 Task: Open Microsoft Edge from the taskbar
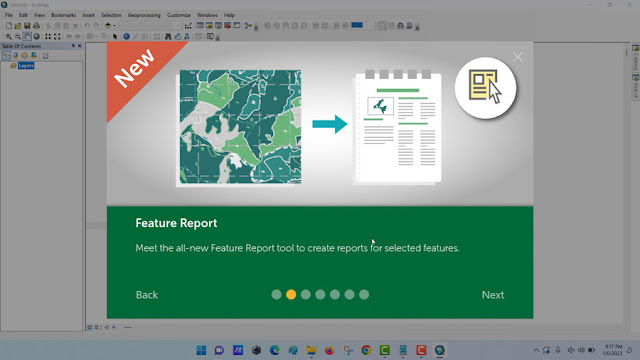275,350
